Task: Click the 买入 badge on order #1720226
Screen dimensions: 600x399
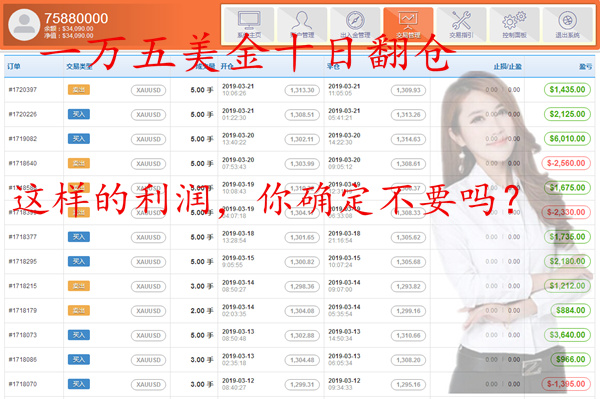Action: [79, 114]
